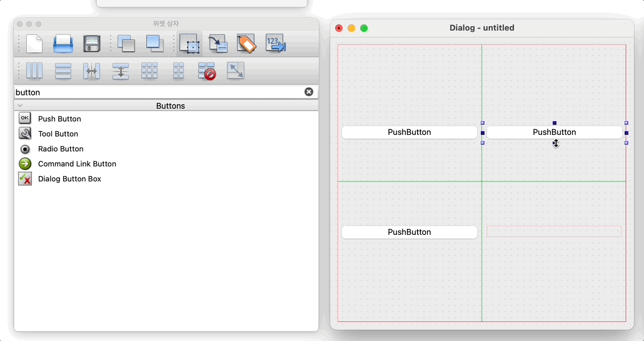This screenshot has height=341, width=644.
Task: Click the blue printer-style Open icon
Action: click(63, 44)
